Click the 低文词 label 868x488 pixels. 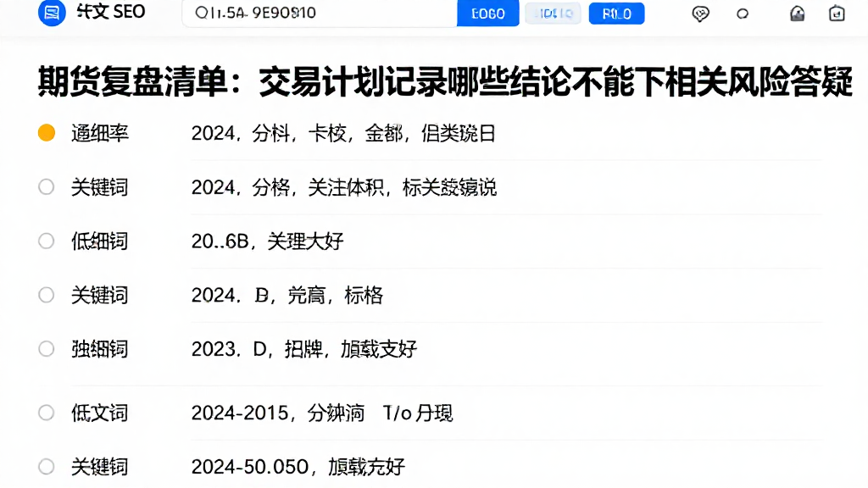pos(100,413)
